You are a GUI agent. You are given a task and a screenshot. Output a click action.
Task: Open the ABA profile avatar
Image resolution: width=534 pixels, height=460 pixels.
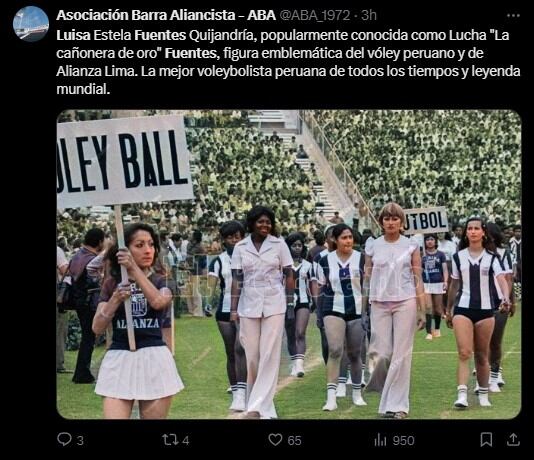tap(31, 24)
